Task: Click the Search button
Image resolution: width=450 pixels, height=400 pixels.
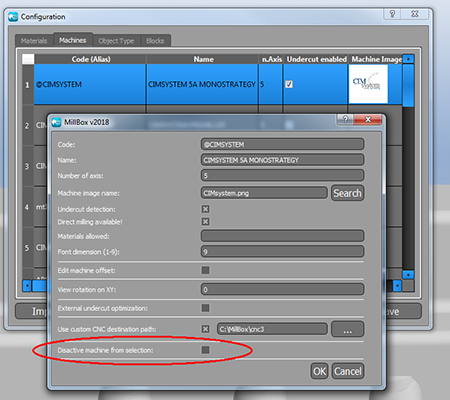Action: 347,193
